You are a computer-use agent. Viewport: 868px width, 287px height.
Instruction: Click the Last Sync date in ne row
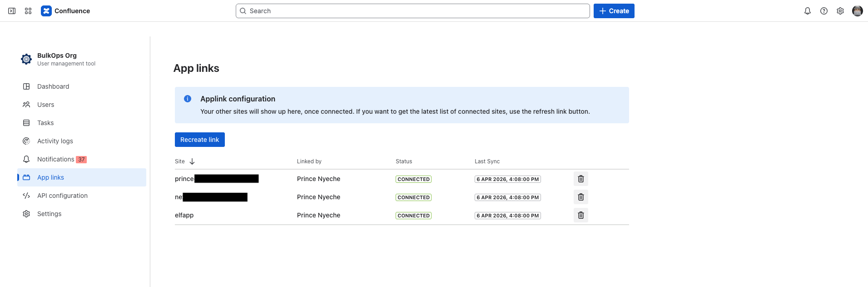(x=507, y=197)
